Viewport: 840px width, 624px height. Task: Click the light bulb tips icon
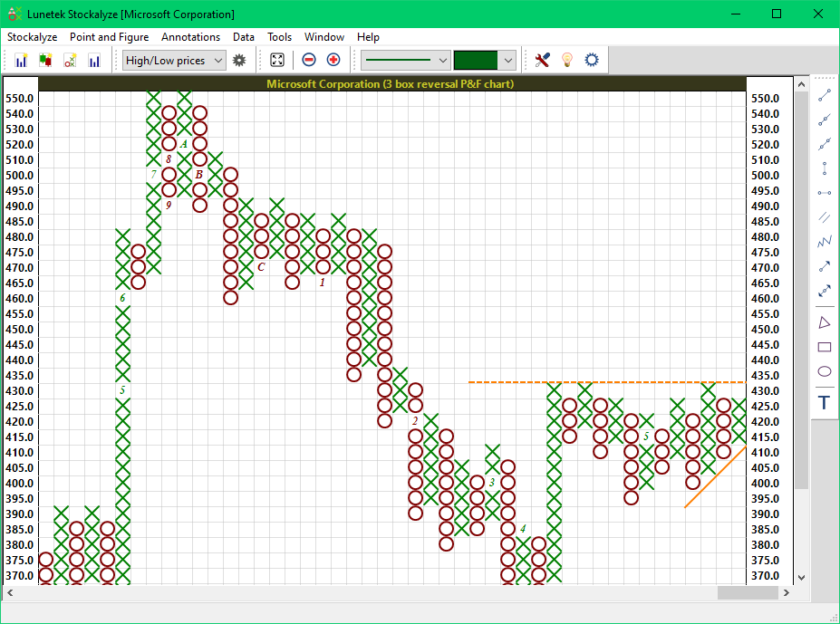coord(567,60)
